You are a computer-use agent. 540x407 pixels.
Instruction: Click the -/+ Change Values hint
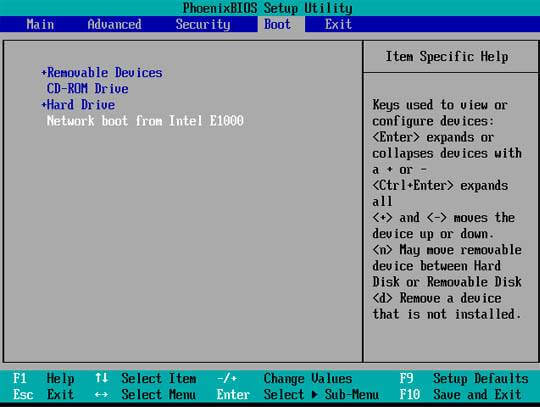pyautogui.click(x=284, y=378)
